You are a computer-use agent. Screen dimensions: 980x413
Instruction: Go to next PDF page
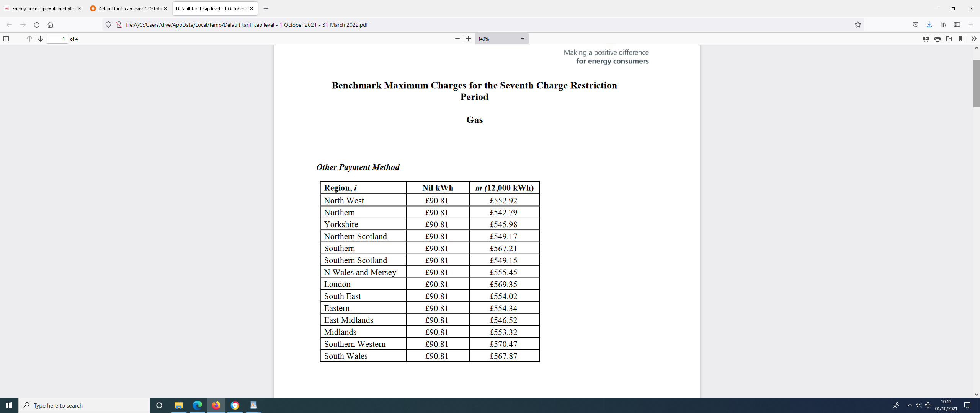tap(41, 39)
